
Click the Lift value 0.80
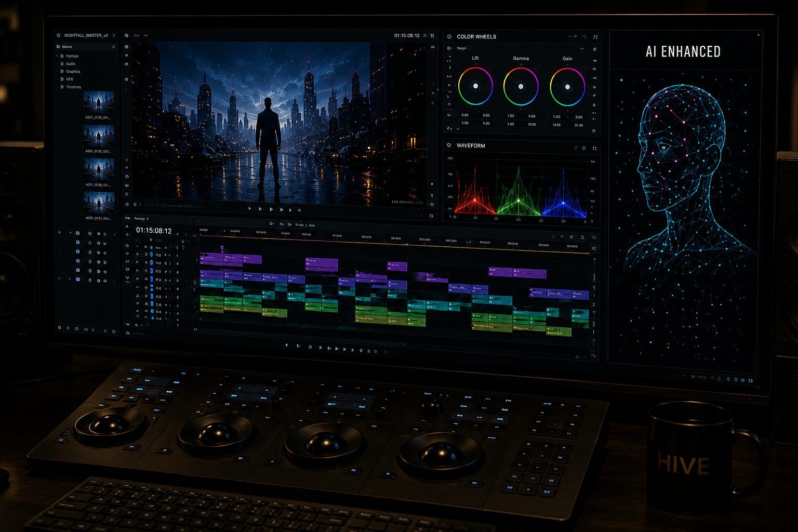tap(465, 115)
